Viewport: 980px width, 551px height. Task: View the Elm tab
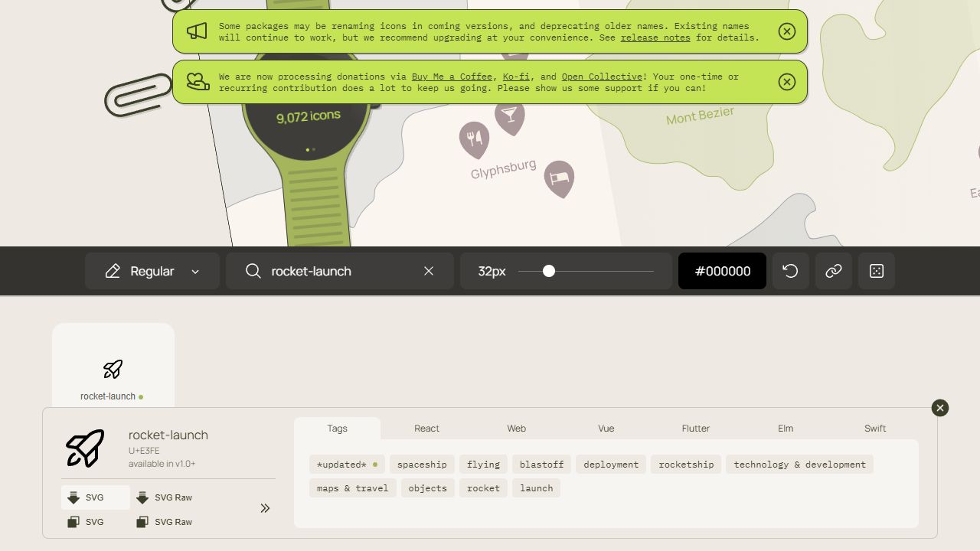[786, 429]
